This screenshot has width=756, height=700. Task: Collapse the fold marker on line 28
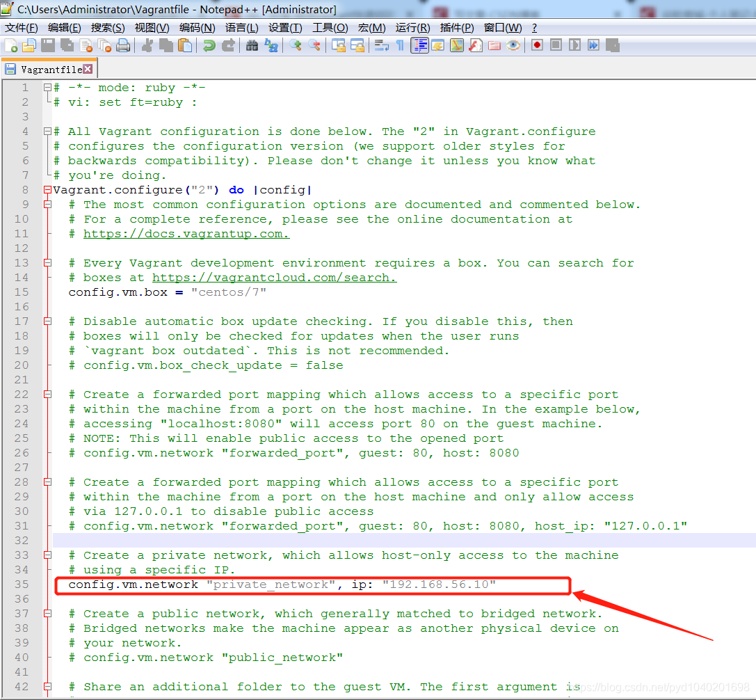click(x=47, y=482)
